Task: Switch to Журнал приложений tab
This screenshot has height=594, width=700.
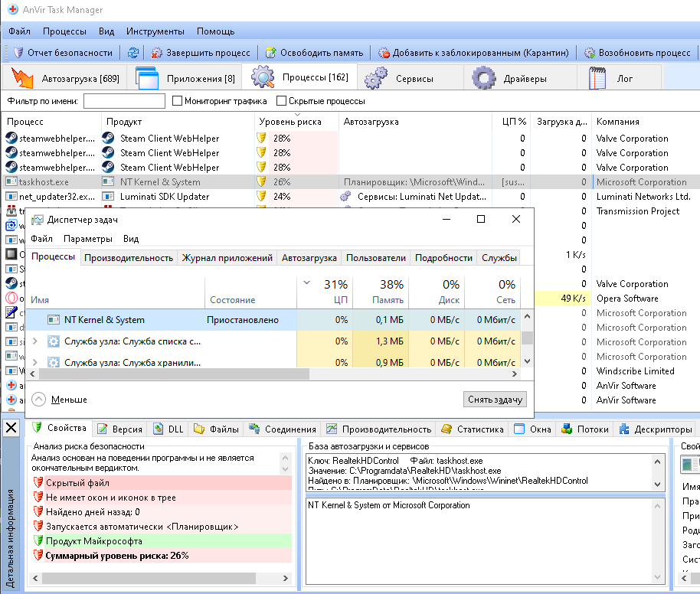Action: pyautogui.click(x=227, y=257)
